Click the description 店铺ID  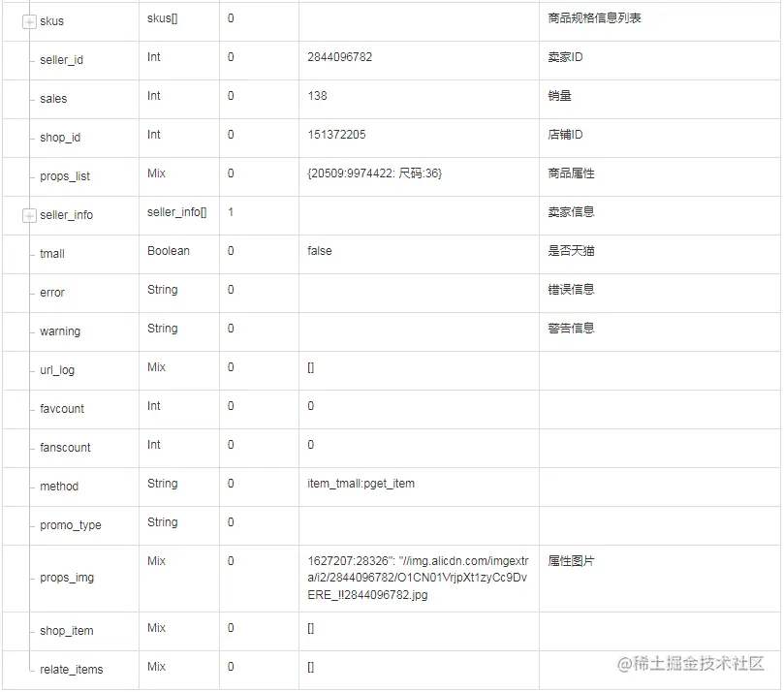566,135
